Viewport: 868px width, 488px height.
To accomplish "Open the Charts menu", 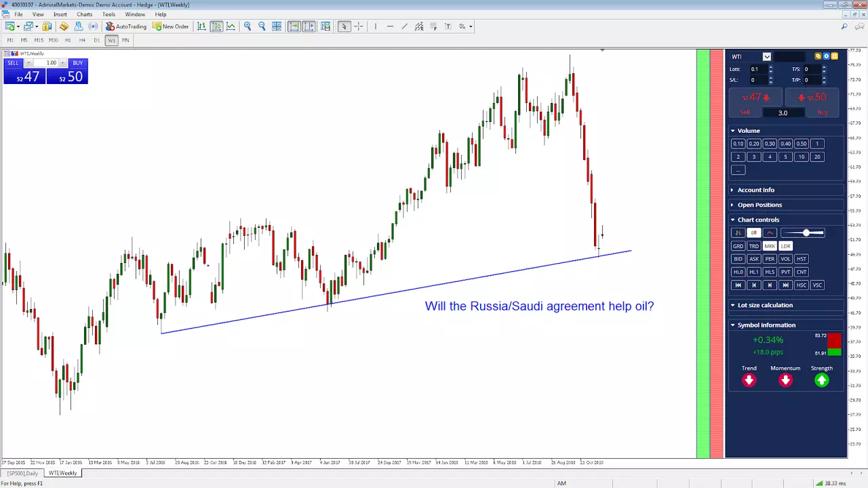I will pos(85,14).
